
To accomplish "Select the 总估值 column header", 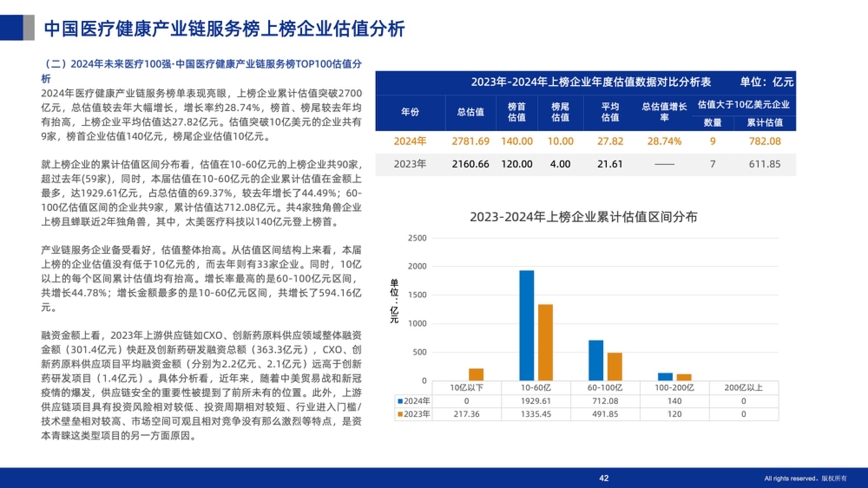I will [470, 112].
